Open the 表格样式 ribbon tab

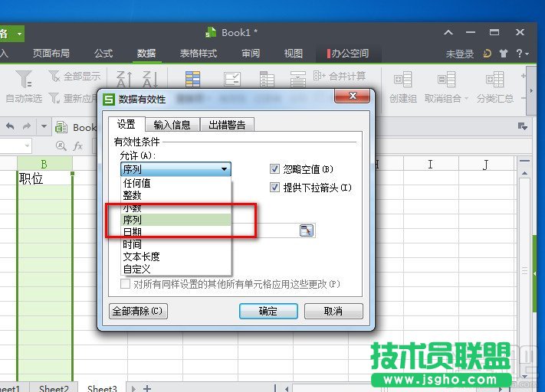pyautogui.click(x=199, y=53)
